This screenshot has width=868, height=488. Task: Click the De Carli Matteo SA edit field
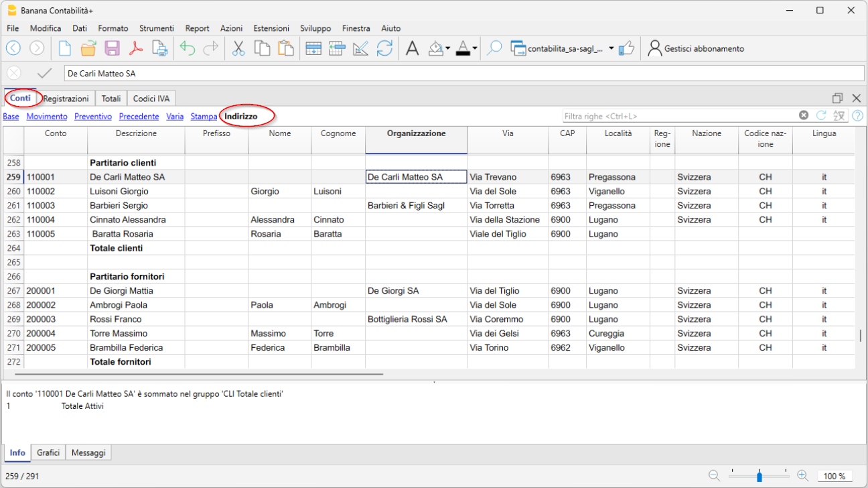point(464,73)
